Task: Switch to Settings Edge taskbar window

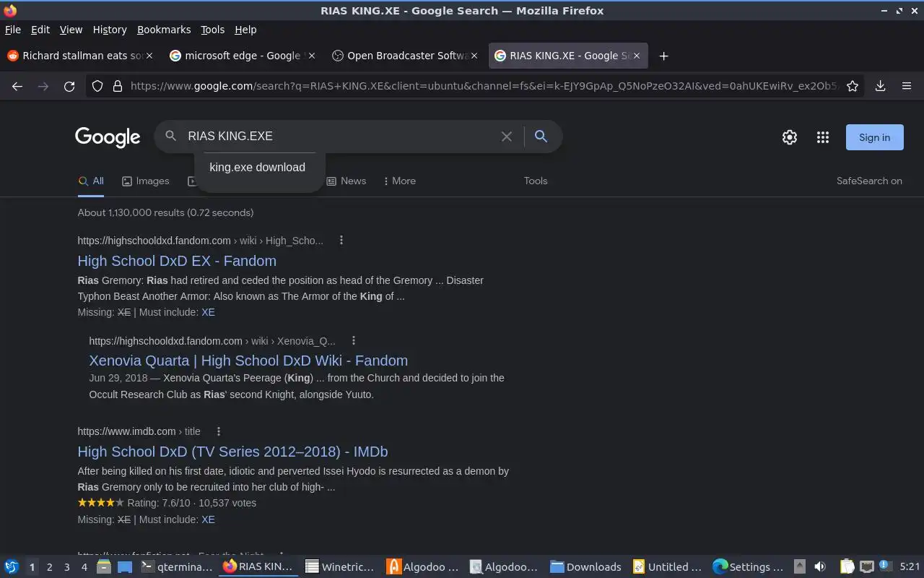Action: pos(748,567)
